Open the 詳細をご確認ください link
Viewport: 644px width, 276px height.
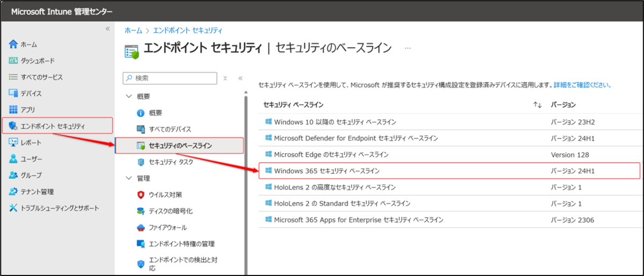(x=583, y=85)
